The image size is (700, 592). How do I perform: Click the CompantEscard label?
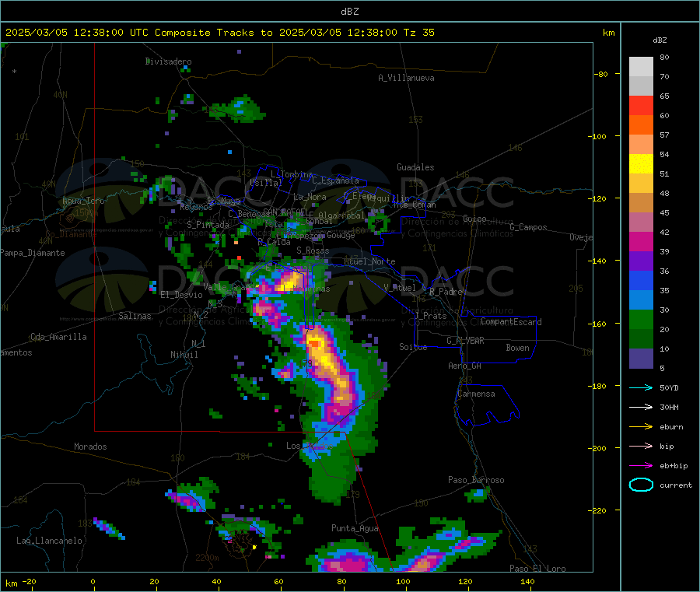point(511,321)
